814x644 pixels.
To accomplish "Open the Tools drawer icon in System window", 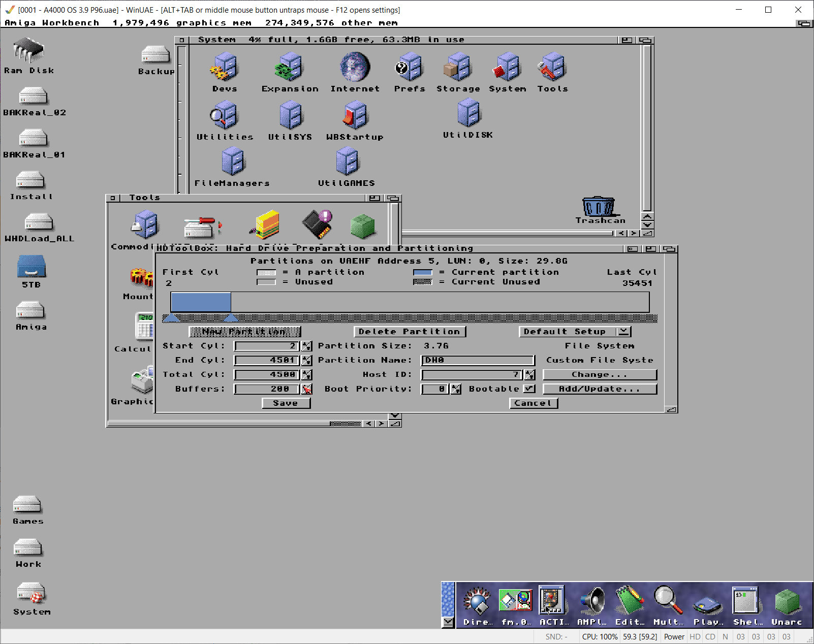I will (552, 67).
